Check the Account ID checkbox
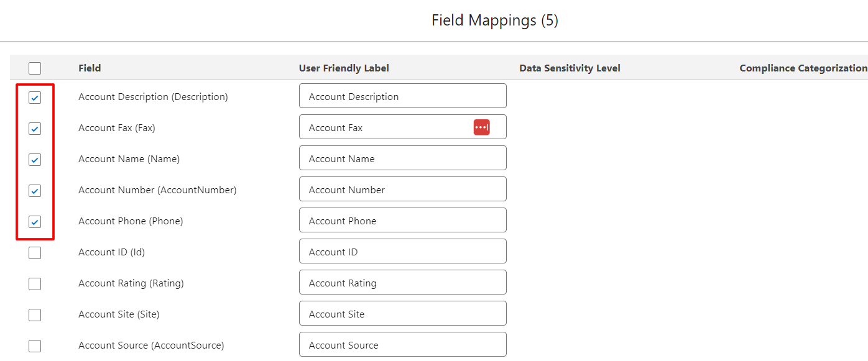This screenshot has width=868, height=361. (x=35, y=253)
